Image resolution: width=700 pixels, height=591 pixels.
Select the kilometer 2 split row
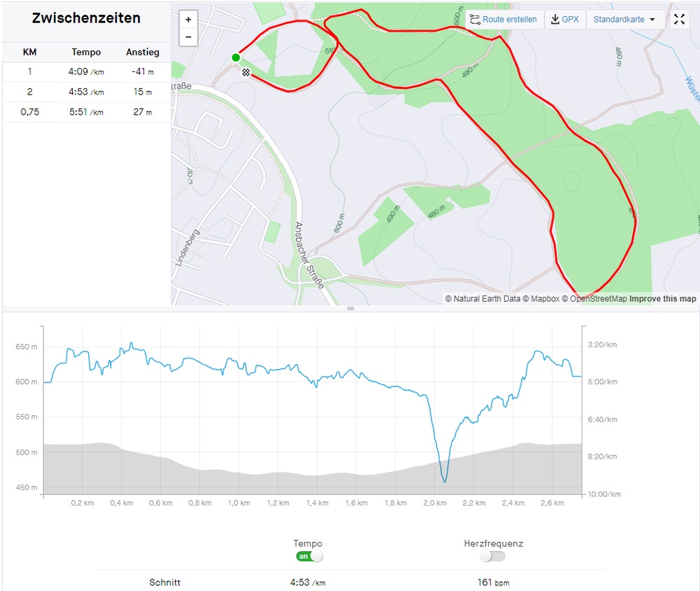click(x=86, y=92)
